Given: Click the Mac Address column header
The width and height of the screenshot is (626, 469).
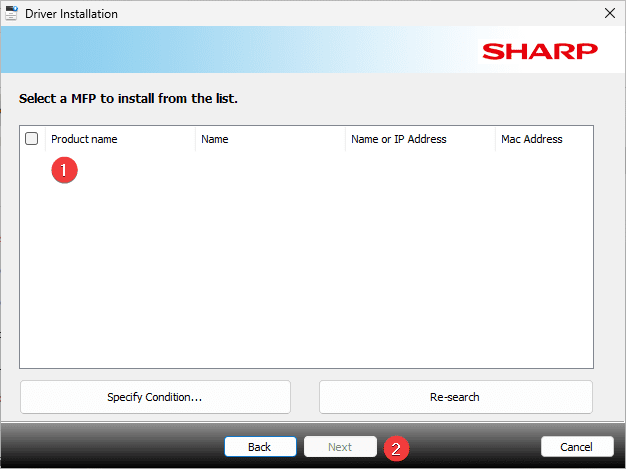Looking at the screenshot, I should (x=531, y=139).
